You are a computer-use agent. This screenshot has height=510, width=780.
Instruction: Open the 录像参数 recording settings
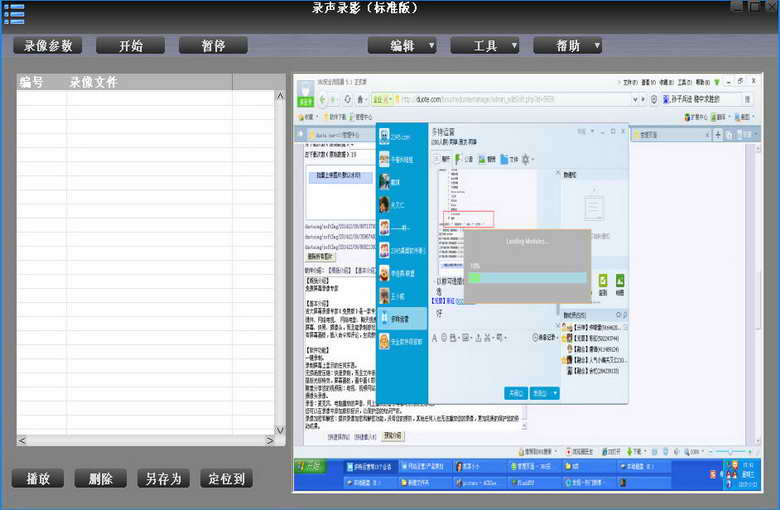tap(48, 46)
